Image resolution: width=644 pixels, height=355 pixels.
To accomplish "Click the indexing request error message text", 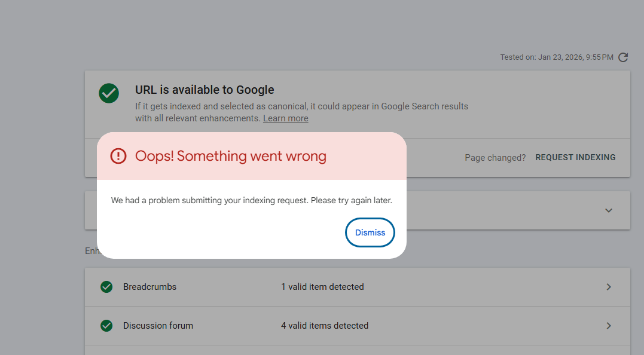I will [x=251, y=200].
